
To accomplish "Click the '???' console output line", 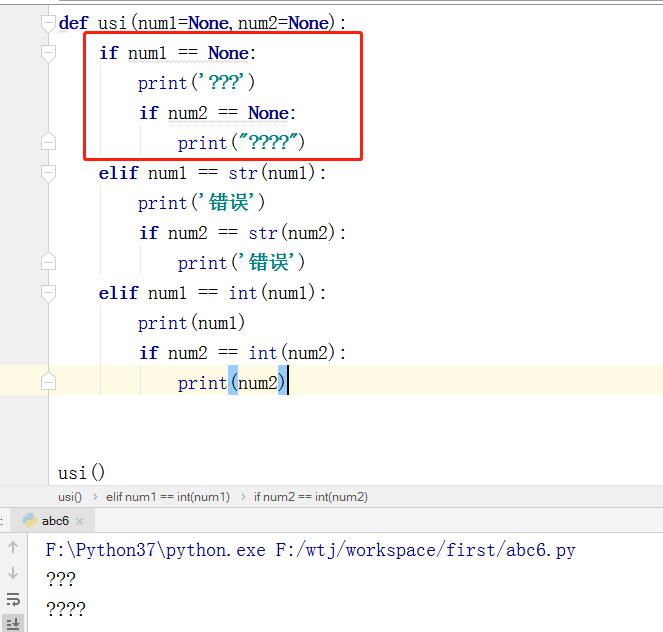I will tap(61, 580).
